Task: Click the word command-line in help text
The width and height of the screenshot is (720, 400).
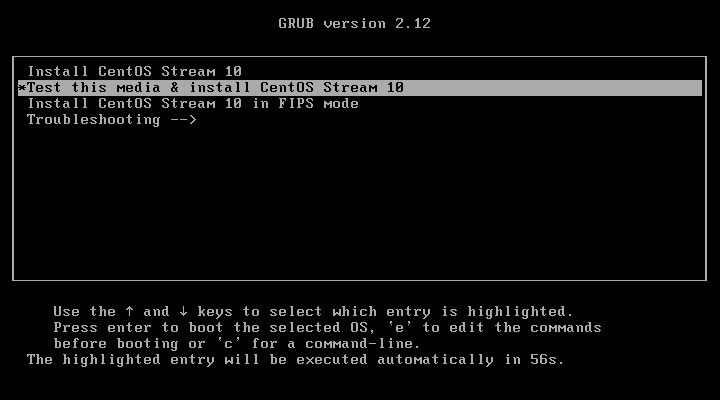Action: tap(362, 344)
